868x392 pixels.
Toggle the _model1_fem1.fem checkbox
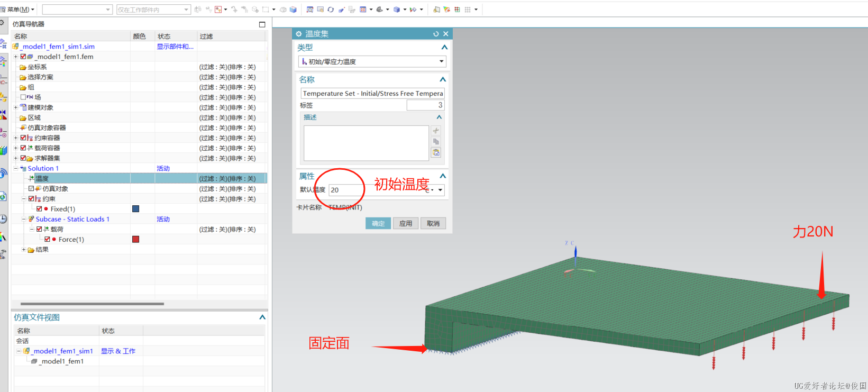pos(23,57)
